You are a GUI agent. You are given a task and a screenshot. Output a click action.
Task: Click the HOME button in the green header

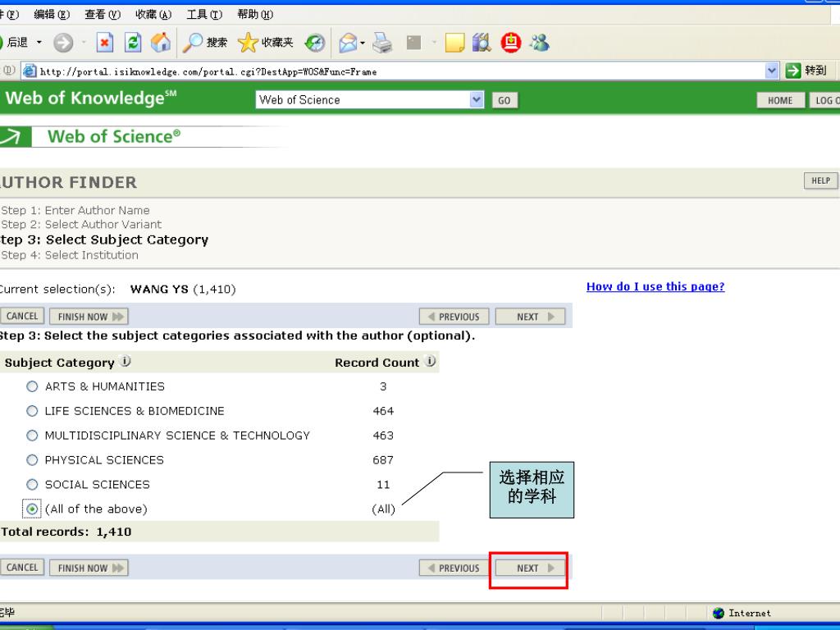tap(780, 100)
